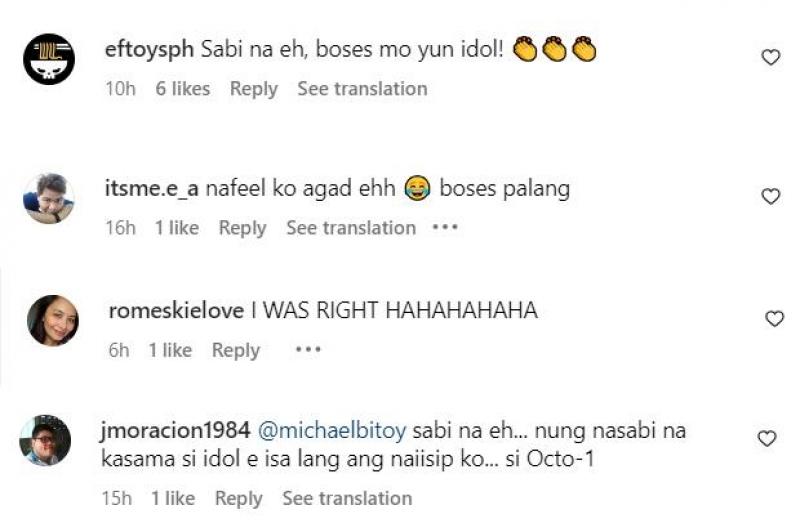
Task: Like eftoysph's comment with the heart
Action: (770, 58)
